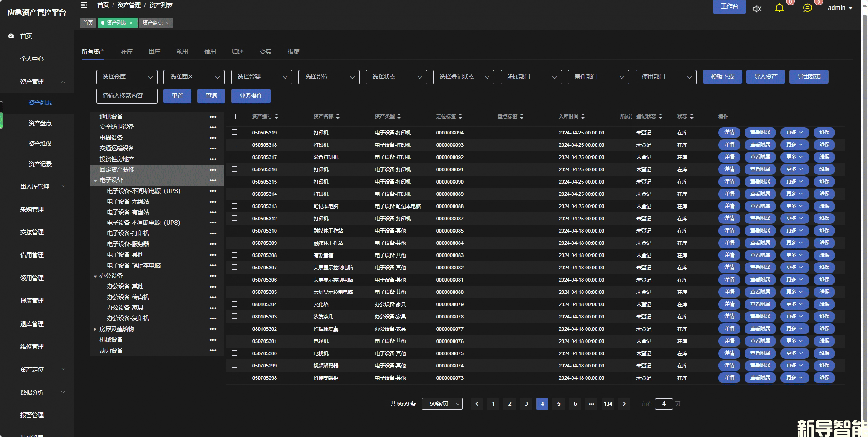Go to next page arrow
This screenshot has width=868, height=437.
(x=624, y=404)
